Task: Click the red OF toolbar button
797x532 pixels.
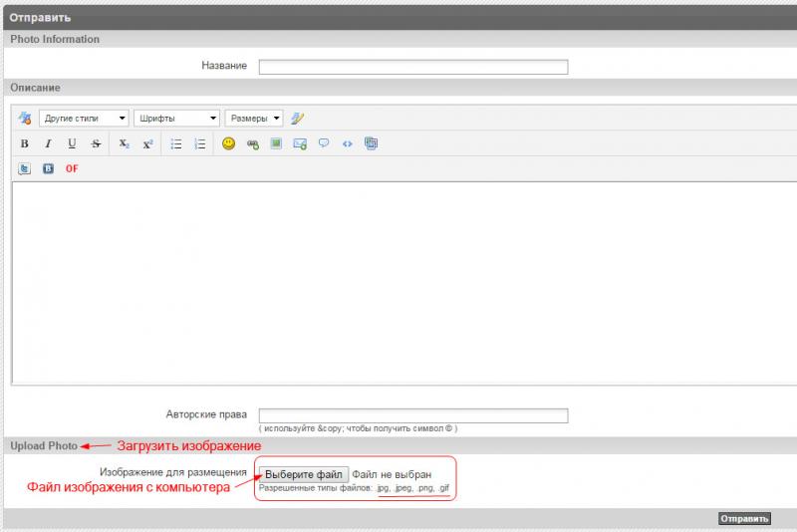Action: tap(72, 168)
